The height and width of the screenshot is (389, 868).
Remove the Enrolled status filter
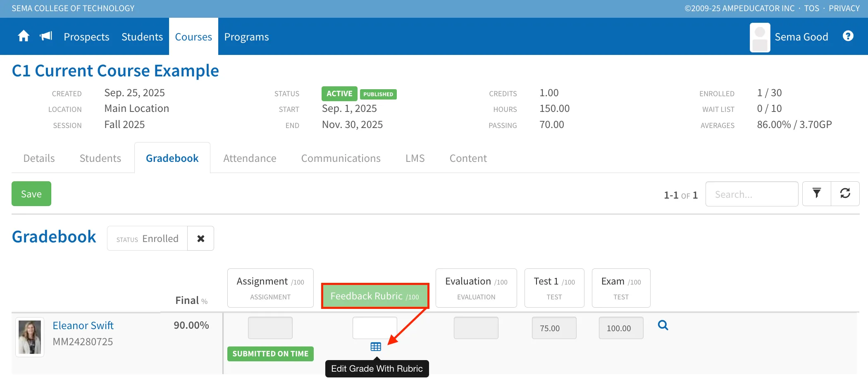tap(201, 238)
